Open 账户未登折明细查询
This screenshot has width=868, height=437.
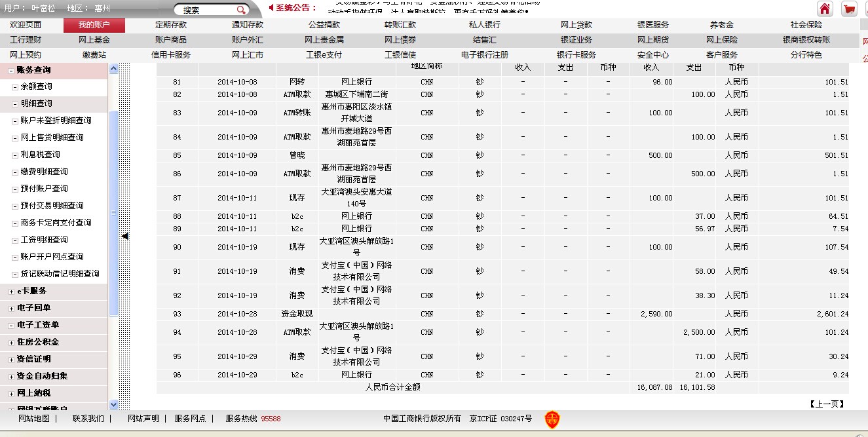[x=56, y=121]
